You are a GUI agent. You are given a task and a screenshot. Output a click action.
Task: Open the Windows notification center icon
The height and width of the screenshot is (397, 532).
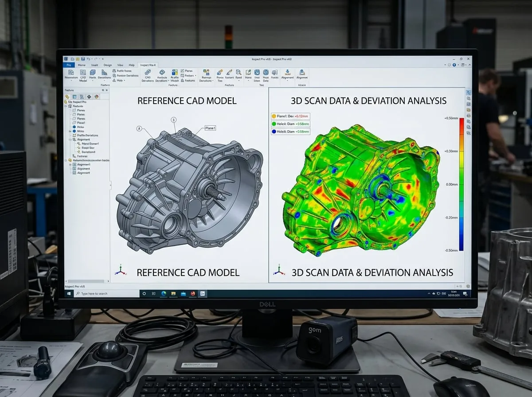pos(465,294)
